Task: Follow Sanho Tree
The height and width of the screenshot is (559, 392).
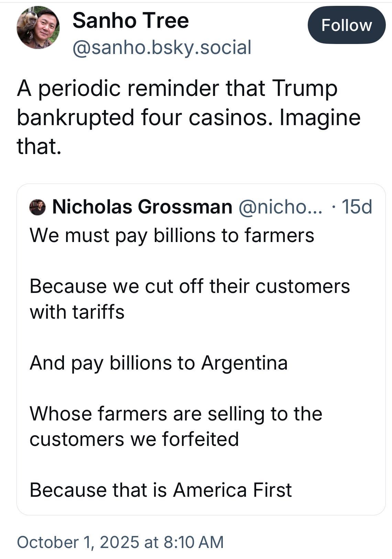Action: tap(346, 25)
